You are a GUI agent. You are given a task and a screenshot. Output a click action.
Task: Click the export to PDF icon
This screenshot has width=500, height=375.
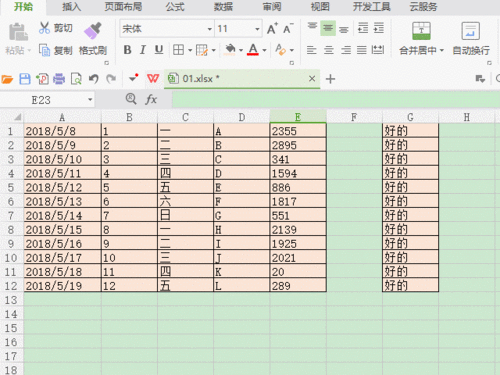coord(42,79)
